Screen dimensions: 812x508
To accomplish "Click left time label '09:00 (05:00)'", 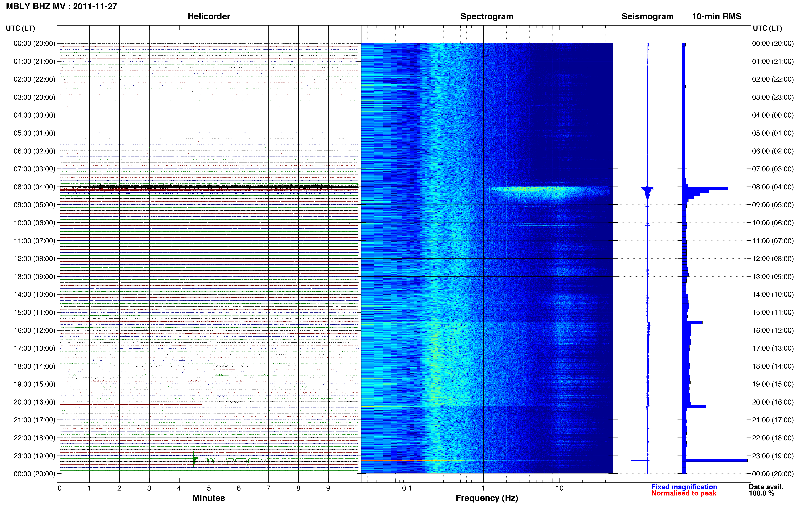I will pos(34,205).
